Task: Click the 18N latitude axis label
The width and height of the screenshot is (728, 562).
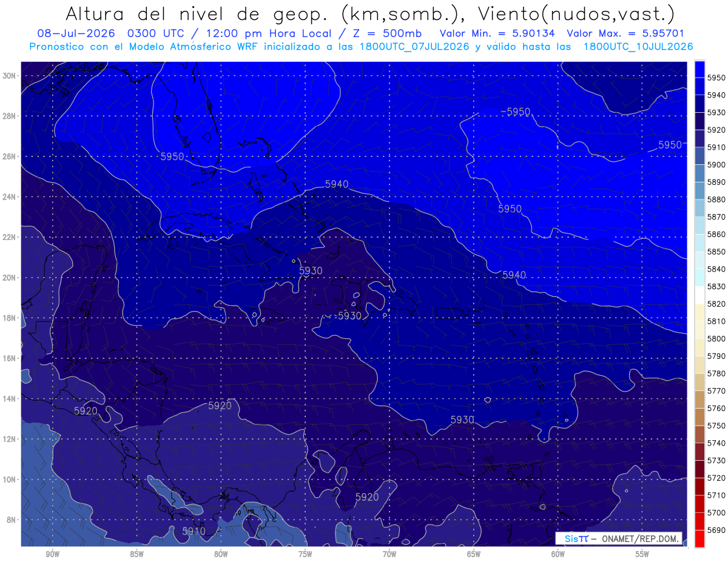Action: pos(10,318)
